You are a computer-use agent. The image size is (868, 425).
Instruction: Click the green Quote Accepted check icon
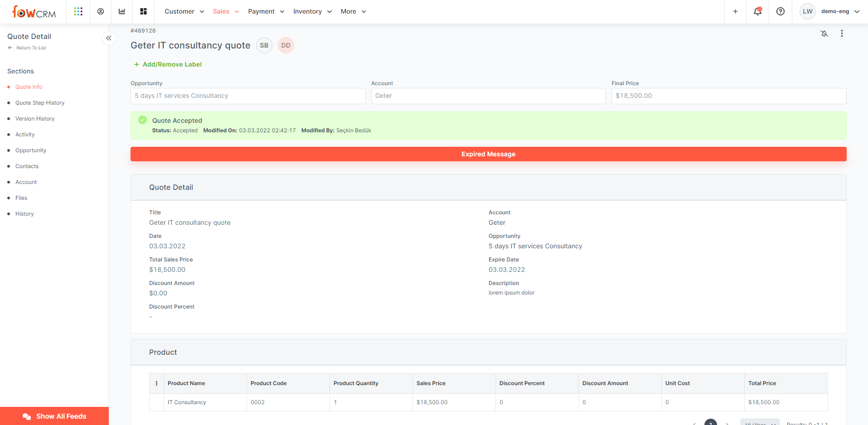tap(143, 120)
